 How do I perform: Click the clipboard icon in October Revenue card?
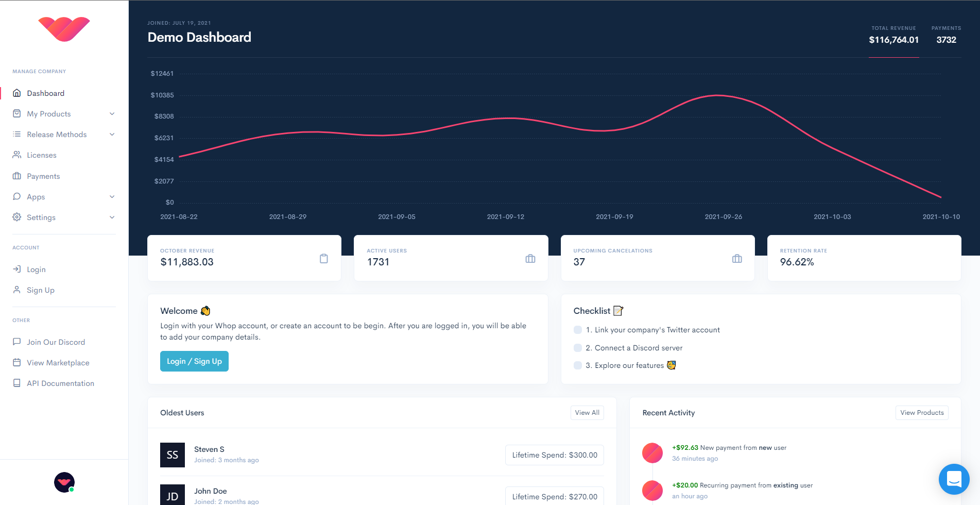click(323, 259)
